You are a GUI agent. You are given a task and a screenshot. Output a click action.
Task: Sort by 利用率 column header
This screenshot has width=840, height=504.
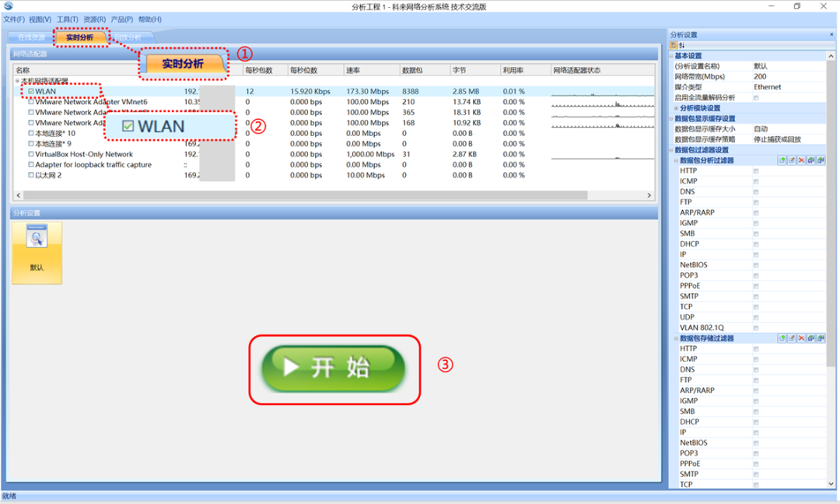point(525,70)
